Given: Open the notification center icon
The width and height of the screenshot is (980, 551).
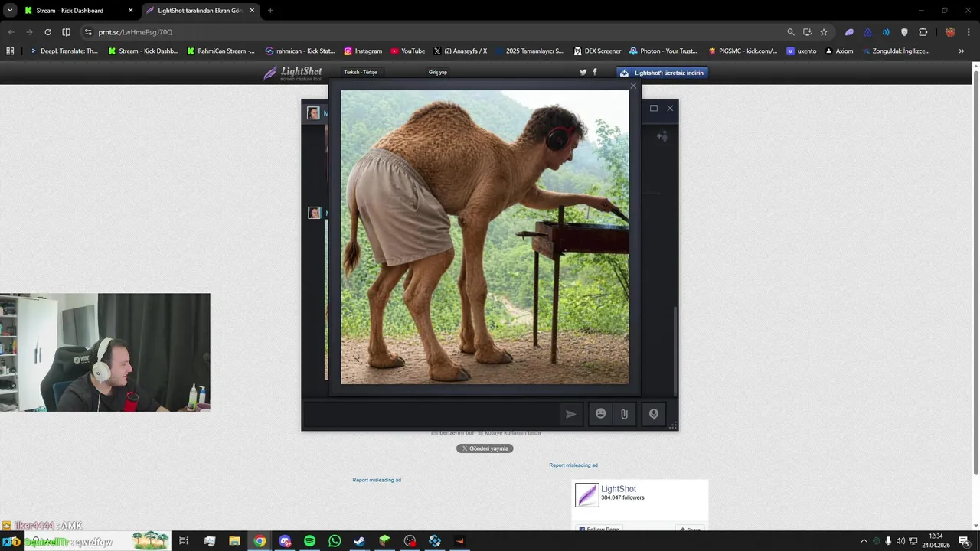Looking at the screenshot, I should coord(964,541).
